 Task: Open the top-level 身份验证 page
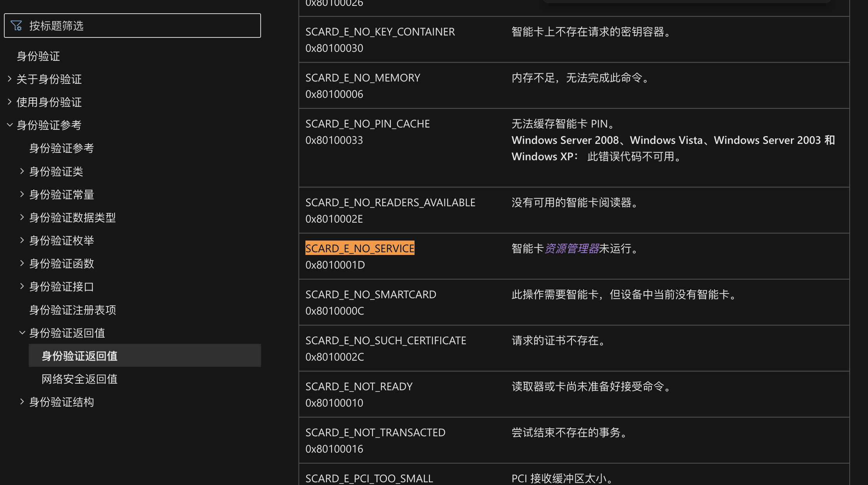point(38,56)
